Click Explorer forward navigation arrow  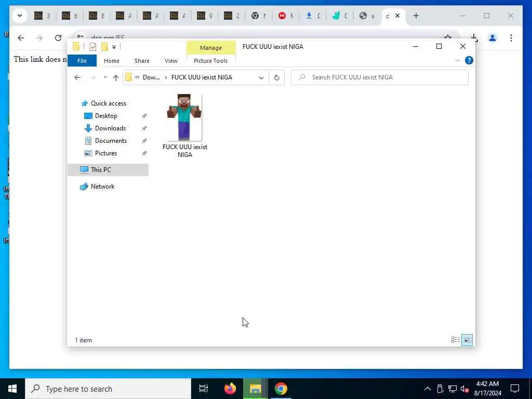coord(92,77)
